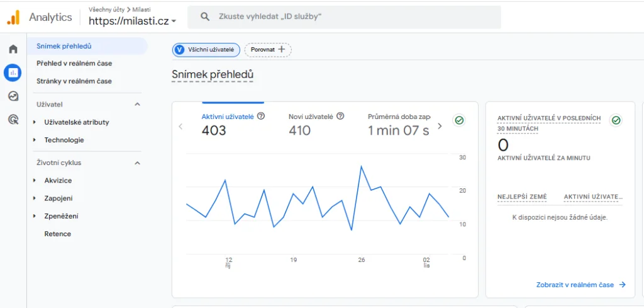Expand Technologie tree item

point(35,140)
